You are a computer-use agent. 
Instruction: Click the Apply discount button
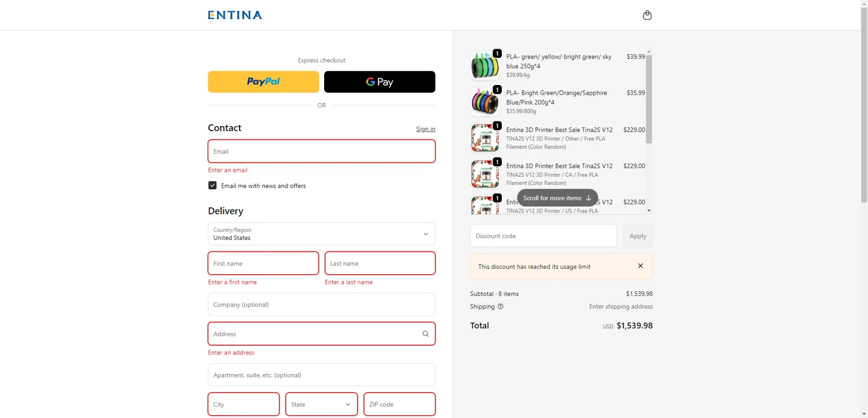point(638,236)
